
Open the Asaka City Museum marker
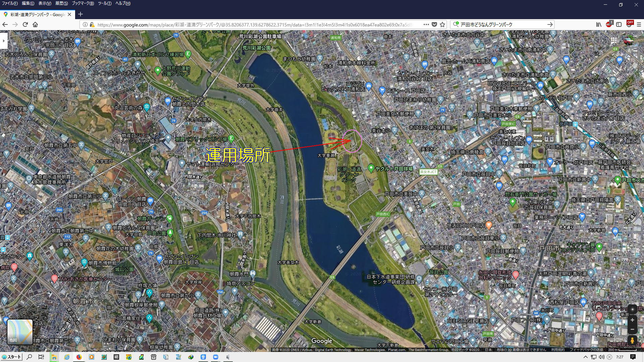pos(84,262)
